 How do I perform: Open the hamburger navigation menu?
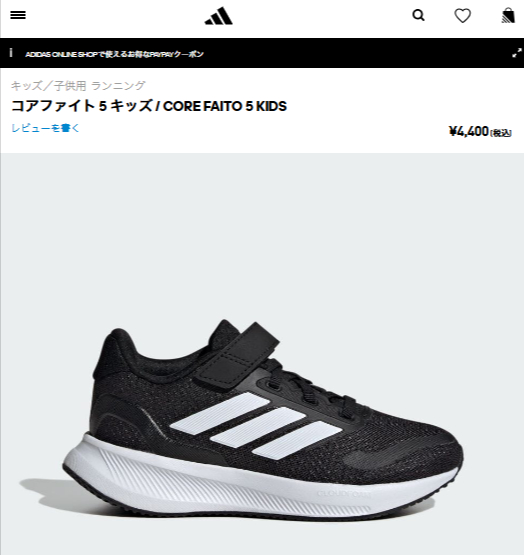(x=18, y=15)
